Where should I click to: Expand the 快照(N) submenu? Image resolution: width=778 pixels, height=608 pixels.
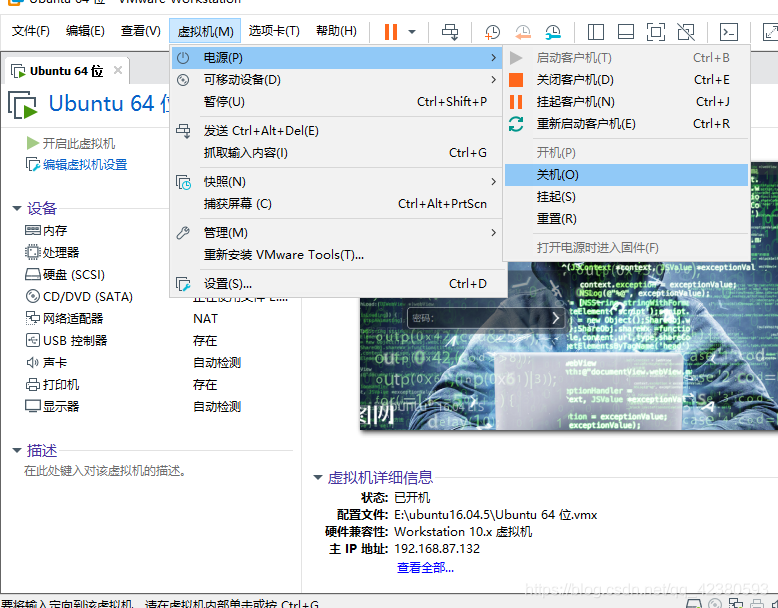(337, 182)
